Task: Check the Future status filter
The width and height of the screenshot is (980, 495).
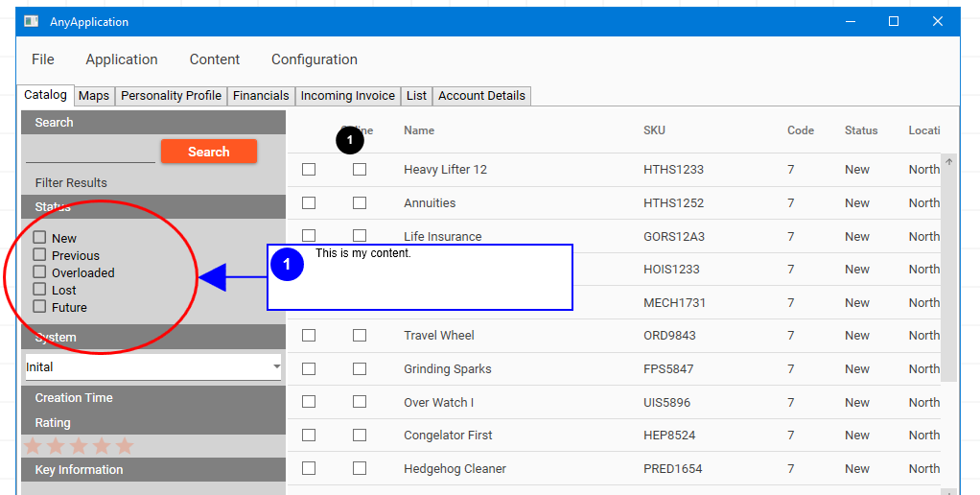Action: click(39, 306)
